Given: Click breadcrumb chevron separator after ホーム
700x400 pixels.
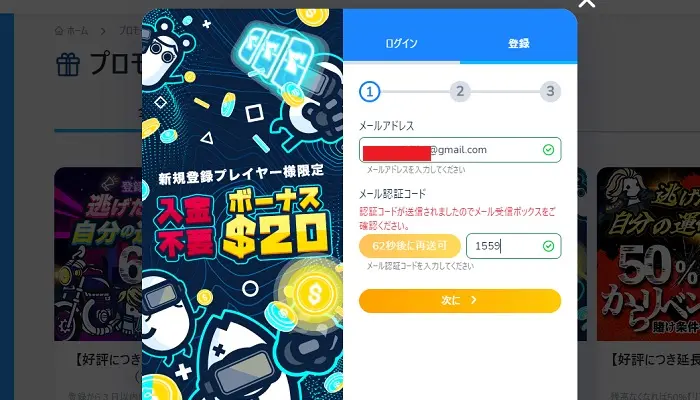Looking at the screenshot, I should pos(103,31).
